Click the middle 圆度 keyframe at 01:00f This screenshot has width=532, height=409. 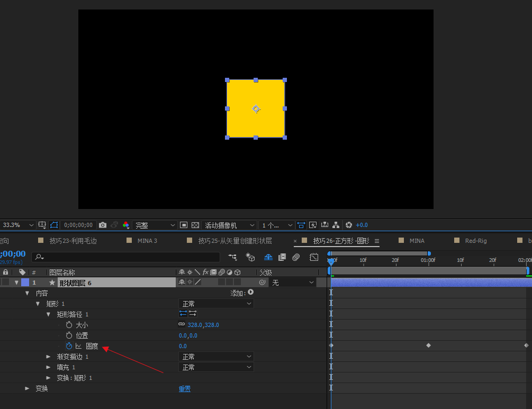coord(429,346)
